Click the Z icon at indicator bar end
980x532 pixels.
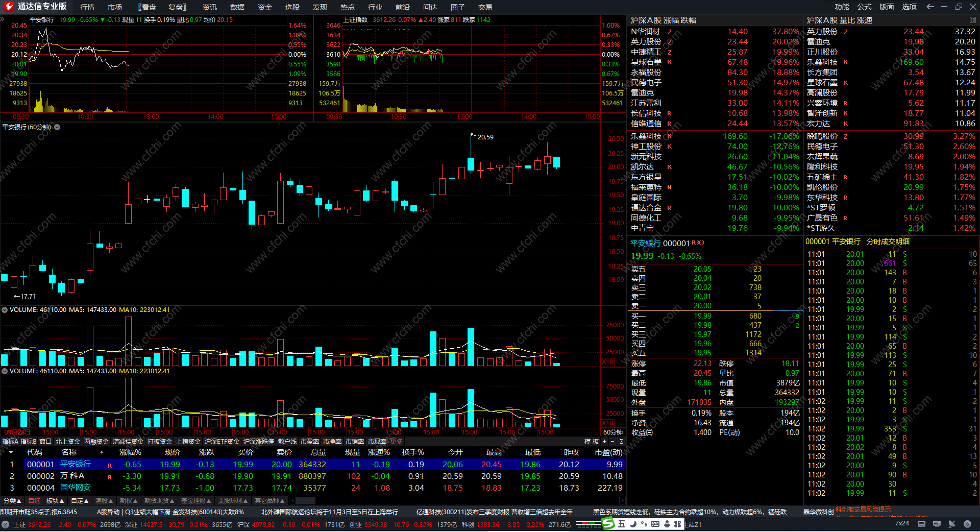621,442
